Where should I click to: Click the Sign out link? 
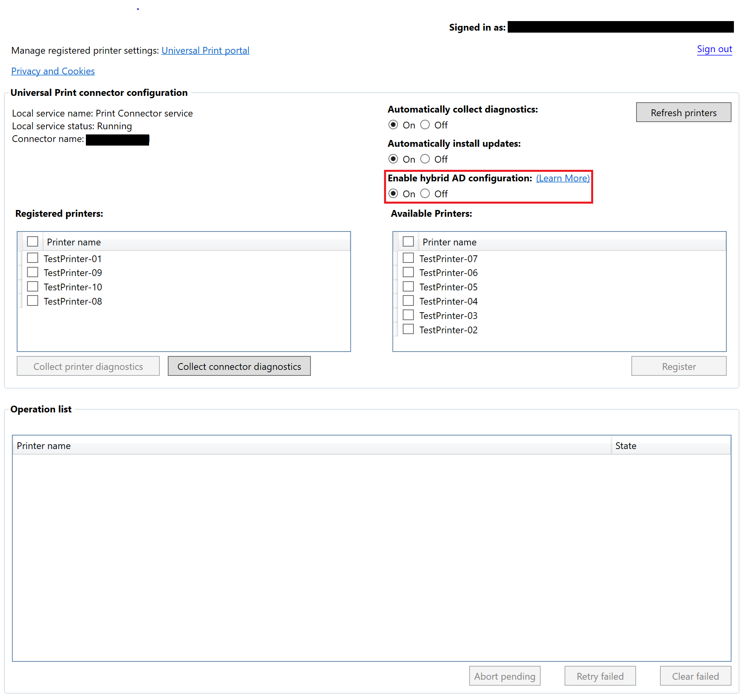click(x=714, y=49)
